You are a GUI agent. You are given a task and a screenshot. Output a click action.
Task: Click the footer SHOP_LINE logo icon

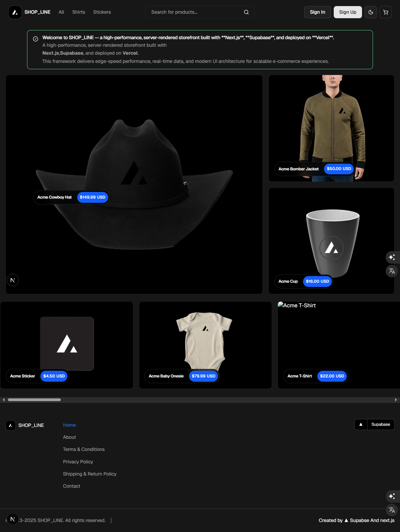[x=11, y=425]
